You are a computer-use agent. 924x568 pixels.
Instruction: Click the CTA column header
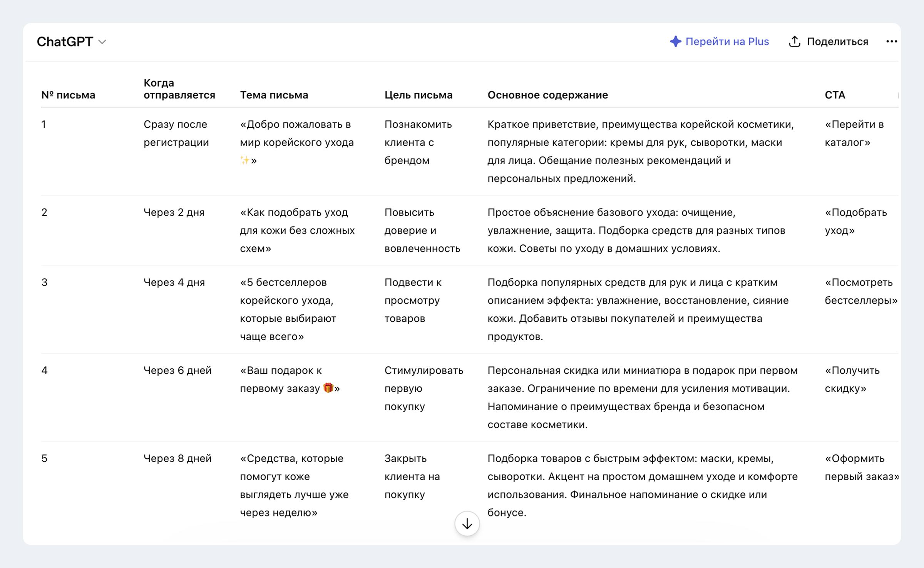(x=835, y=95)
